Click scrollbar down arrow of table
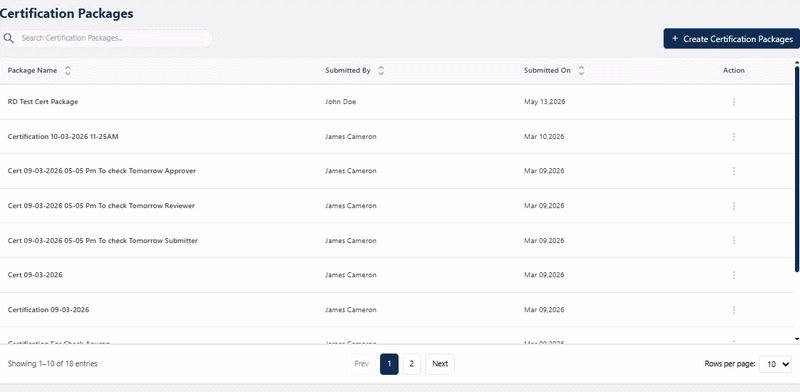Image resolution: width=800 pixels, height=392 pixels. coord(797,338)
